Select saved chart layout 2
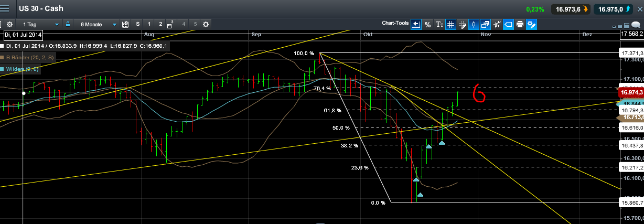This screenshot has height=224, width=644. (x=160, y=24)
